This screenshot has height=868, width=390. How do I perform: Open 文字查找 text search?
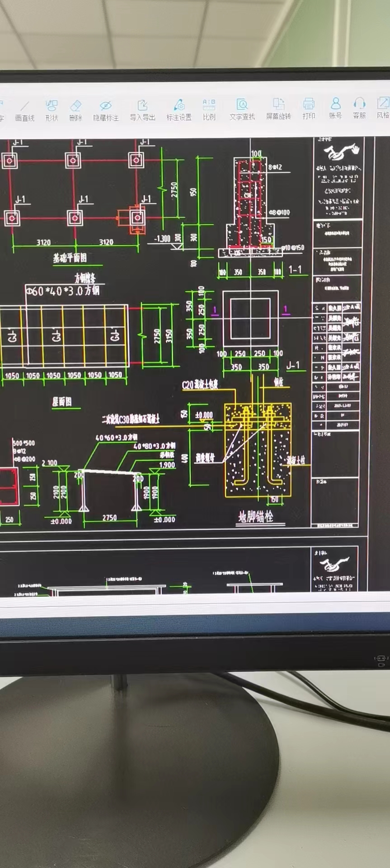click(242, 110)
